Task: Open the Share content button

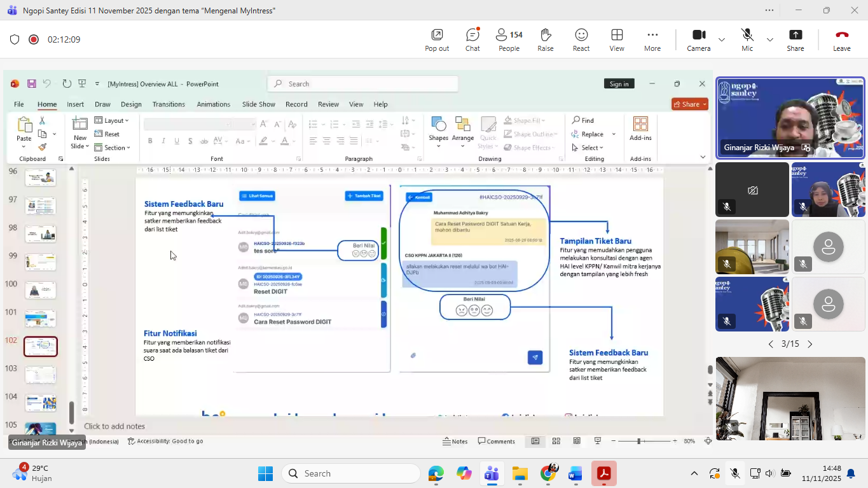Action: point(795,39)
